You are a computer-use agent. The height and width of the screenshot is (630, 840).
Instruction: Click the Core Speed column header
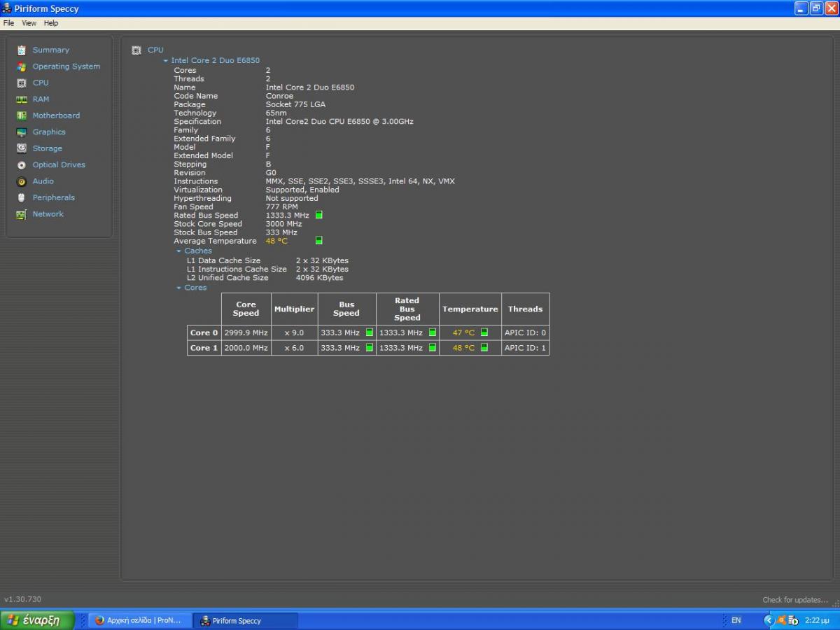point(246,309)
